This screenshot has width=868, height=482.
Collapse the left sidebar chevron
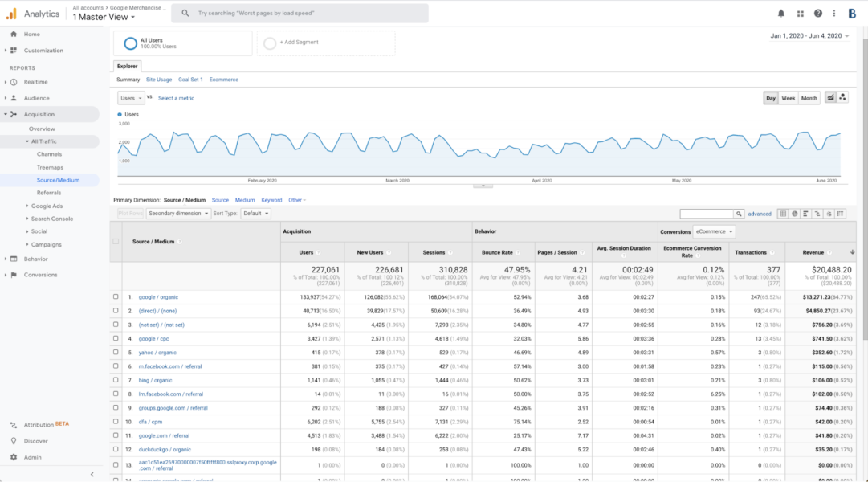coord(92,474)
